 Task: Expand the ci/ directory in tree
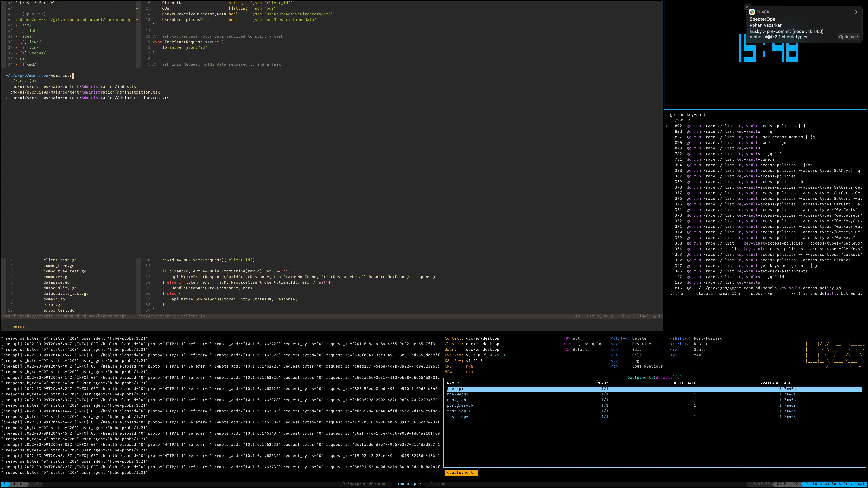16,59
